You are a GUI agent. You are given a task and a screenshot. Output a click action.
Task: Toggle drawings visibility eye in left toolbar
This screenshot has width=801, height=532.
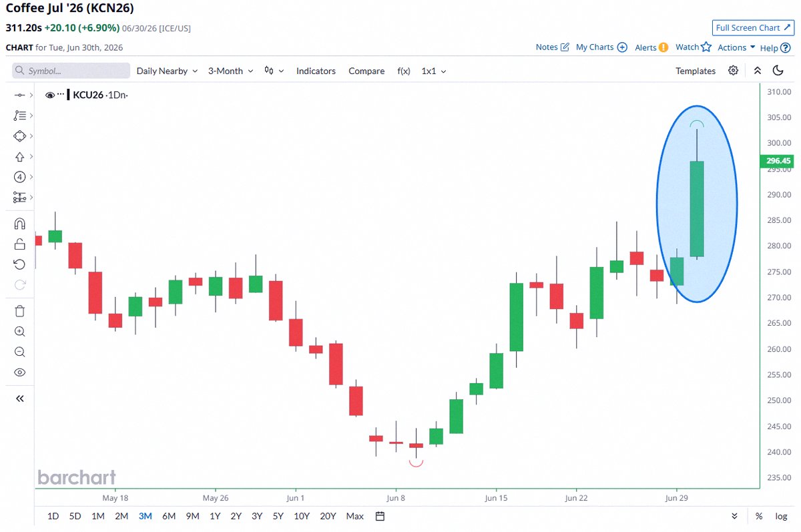point(19,372)
